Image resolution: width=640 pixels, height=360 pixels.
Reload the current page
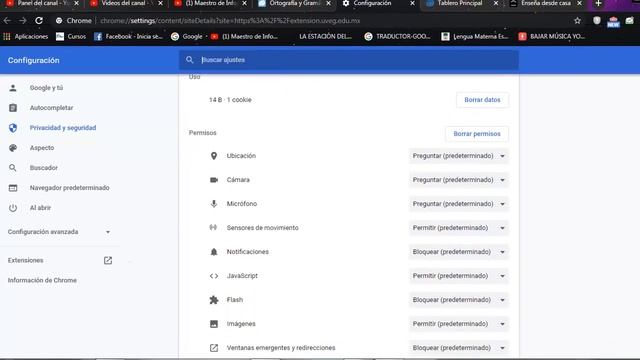point(39,20)
